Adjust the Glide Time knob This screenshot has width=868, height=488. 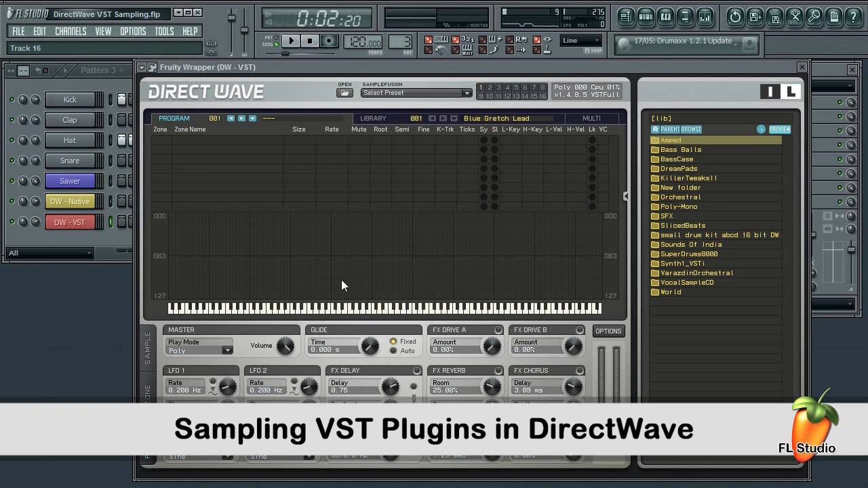coord(370,346)
